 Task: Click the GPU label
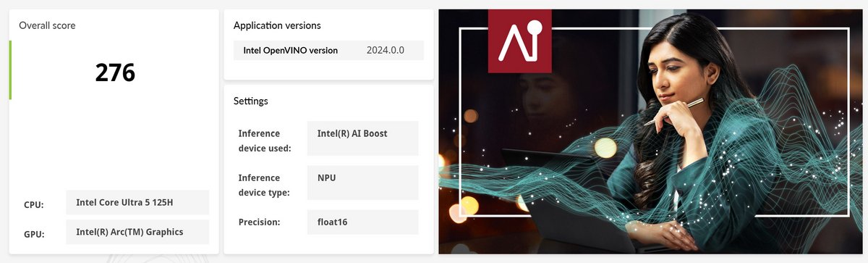coord(34,235)
